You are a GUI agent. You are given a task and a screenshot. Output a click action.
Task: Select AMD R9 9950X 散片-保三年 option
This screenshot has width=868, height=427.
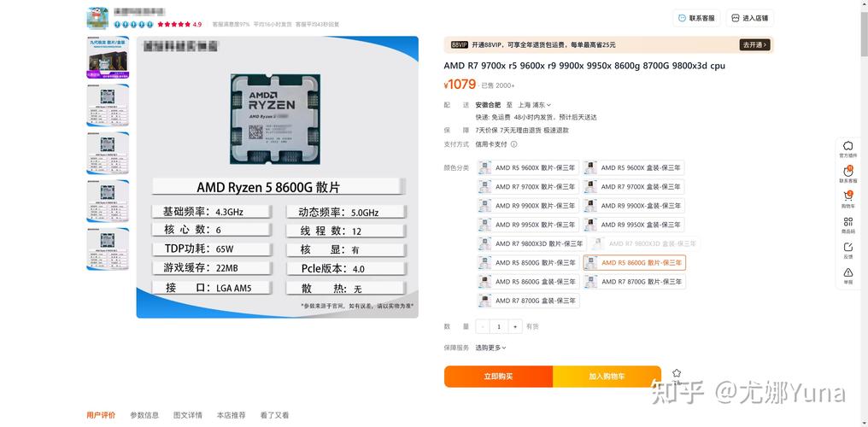(x=528, y=225)
